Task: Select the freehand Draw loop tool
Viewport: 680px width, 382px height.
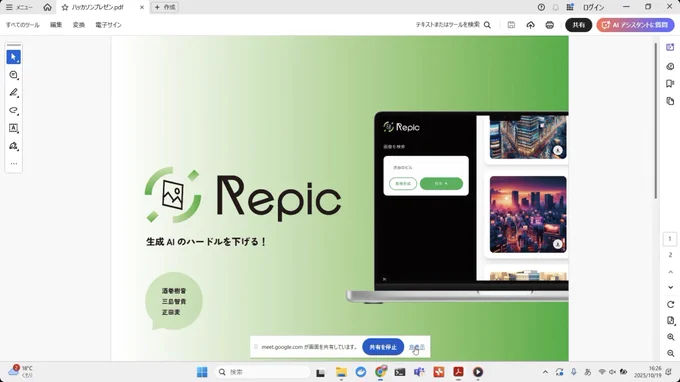Action: tap(13, 110)
